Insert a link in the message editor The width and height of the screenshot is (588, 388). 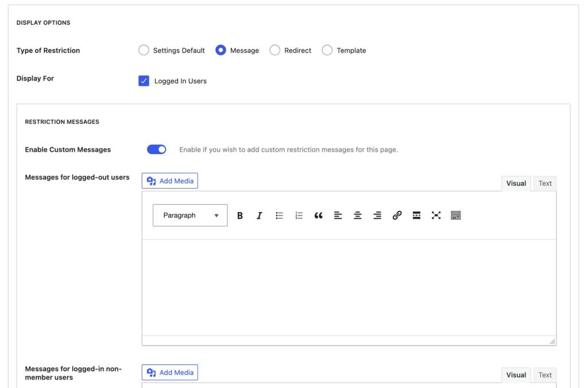[397, 215]
